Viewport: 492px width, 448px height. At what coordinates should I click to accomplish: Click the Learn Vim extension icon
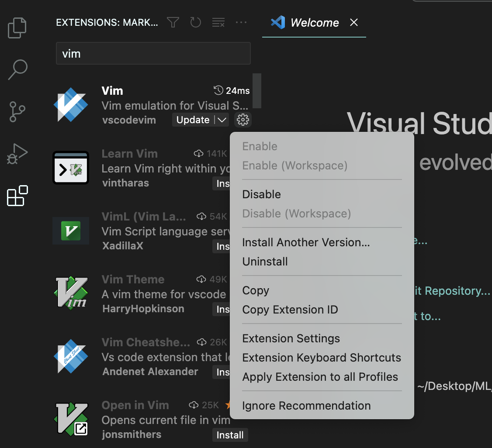coord(71,168)
